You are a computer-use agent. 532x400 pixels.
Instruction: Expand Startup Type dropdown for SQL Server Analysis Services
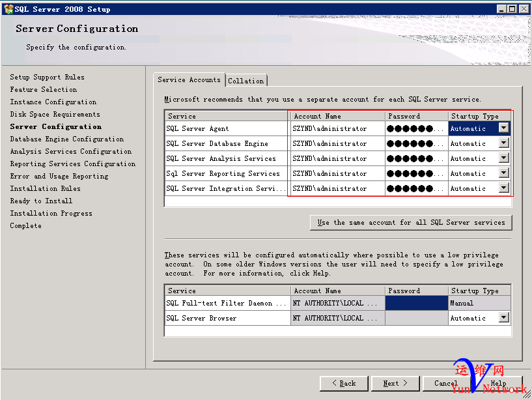pyautogui.click(x=504, y=158)
